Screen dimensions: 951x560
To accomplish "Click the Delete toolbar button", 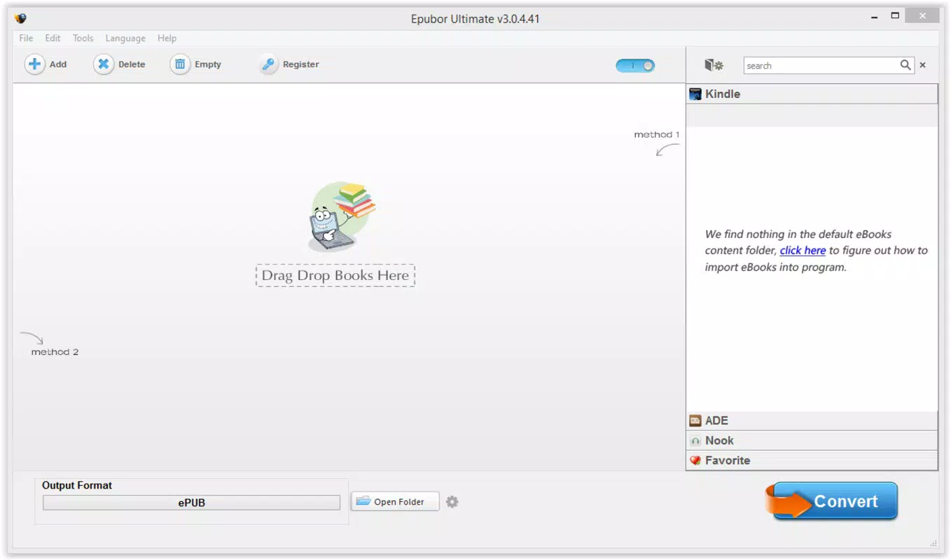I will [x=120, y=64].
